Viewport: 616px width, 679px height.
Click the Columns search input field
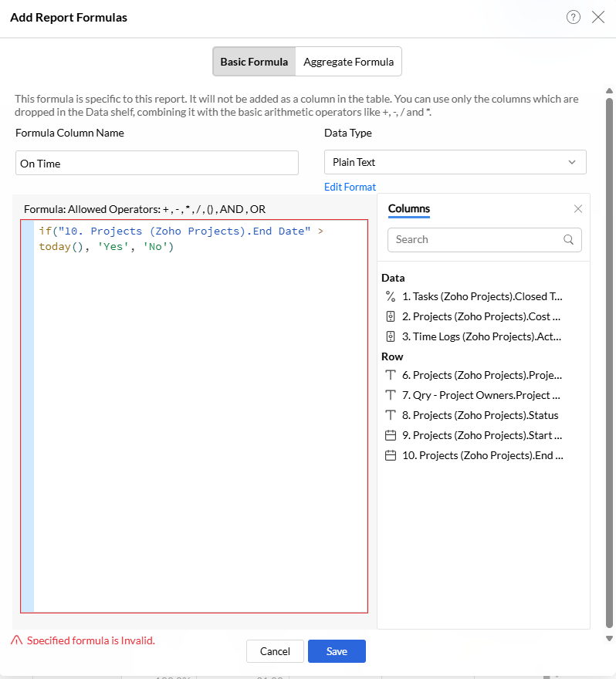(x=475, y=239)
